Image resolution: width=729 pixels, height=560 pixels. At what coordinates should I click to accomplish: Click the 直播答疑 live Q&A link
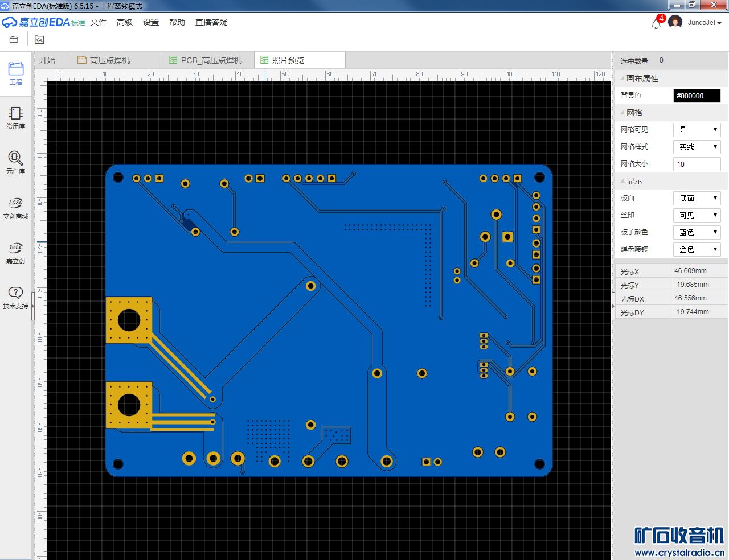(211, 22)
